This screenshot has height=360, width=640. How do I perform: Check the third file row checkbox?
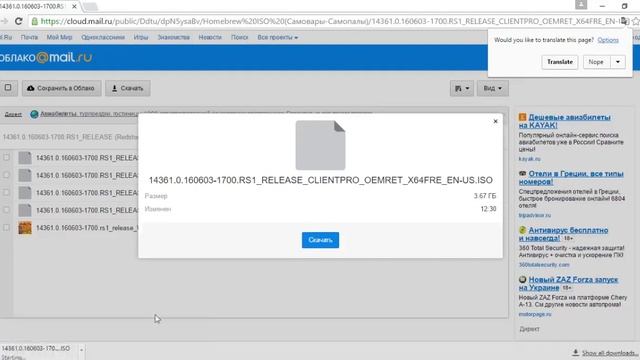[x=7, y=192]
